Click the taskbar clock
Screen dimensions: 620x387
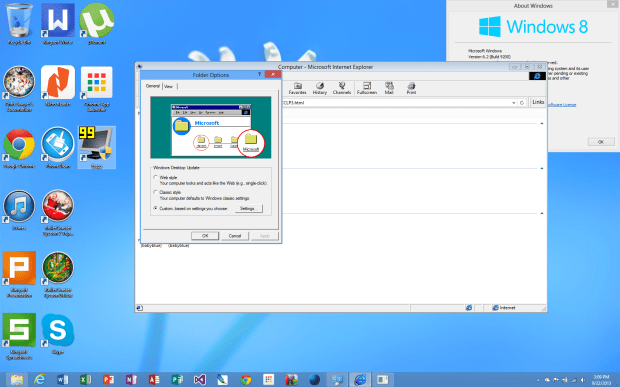tap(601, 380)
